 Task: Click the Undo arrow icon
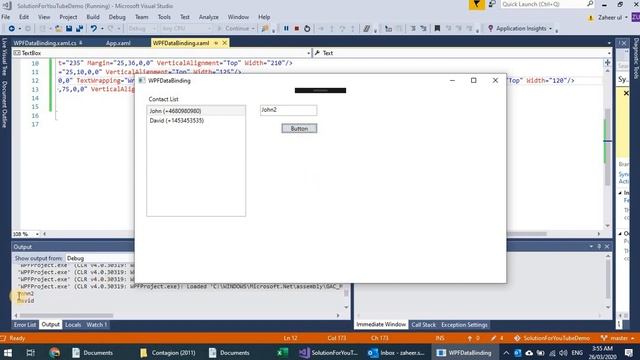pyautogui.click(x=93, y=29)
